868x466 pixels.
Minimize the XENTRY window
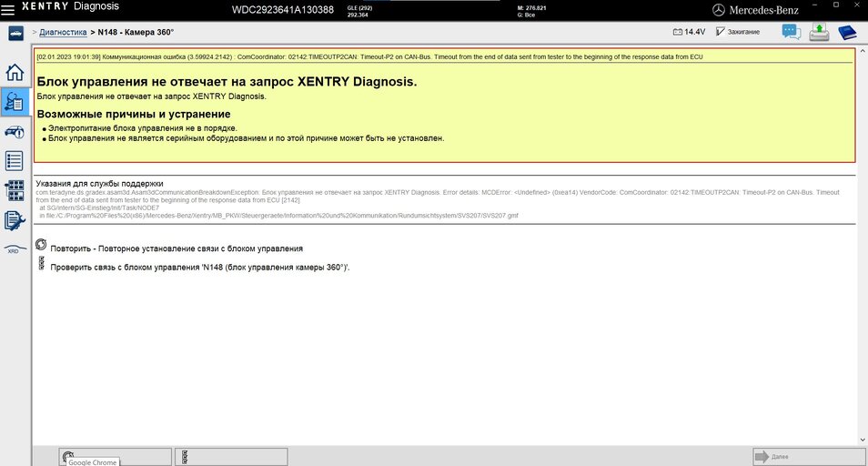pyautogui.click(x=815, y=5)
